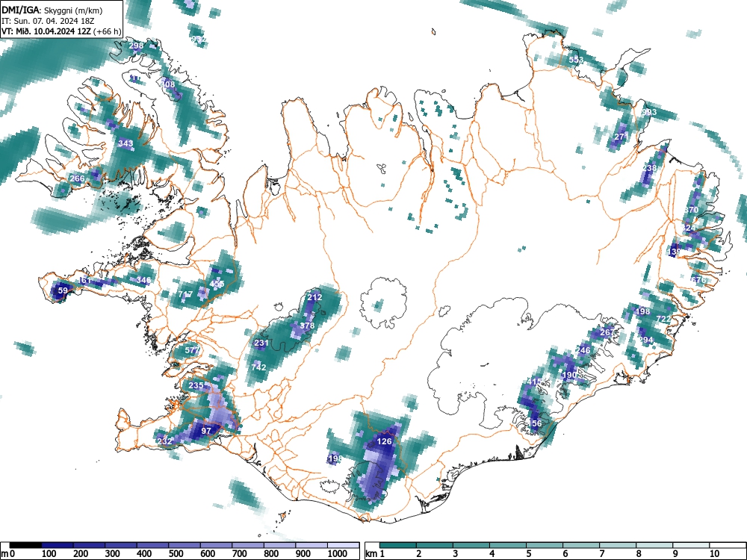Screen dimensions: 747x560
Task: Click the 'km 1' legend label
Action: [376, 554]
